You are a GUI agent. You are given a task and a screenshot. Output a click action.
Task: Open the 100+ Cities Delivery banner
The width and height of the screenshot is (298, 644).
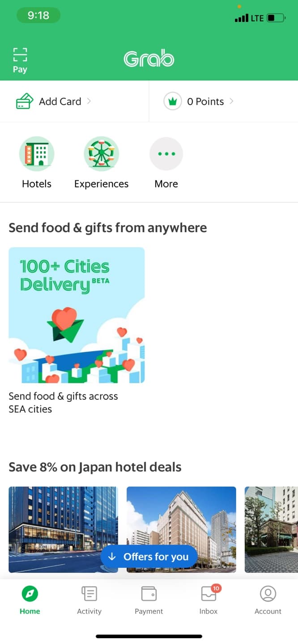[77, 315]
